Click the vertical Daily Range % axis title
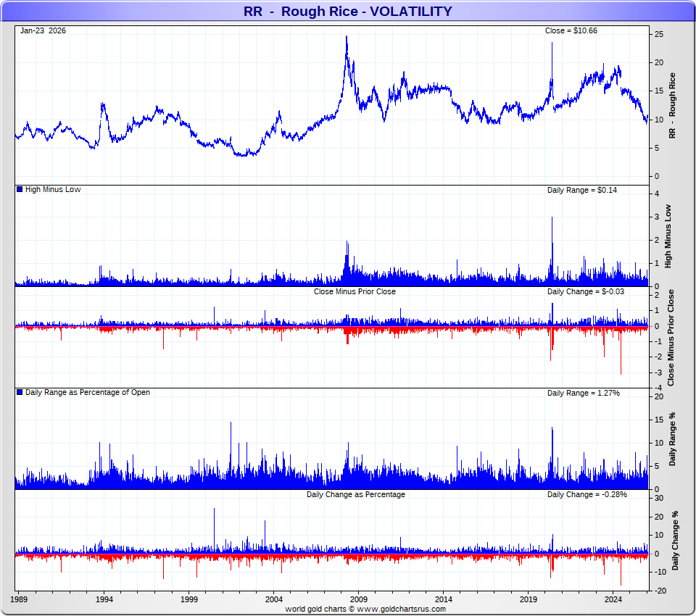Image resolution: width=696 pixels, height=616 pixels. pyautogui.click(x=672, y=439)
